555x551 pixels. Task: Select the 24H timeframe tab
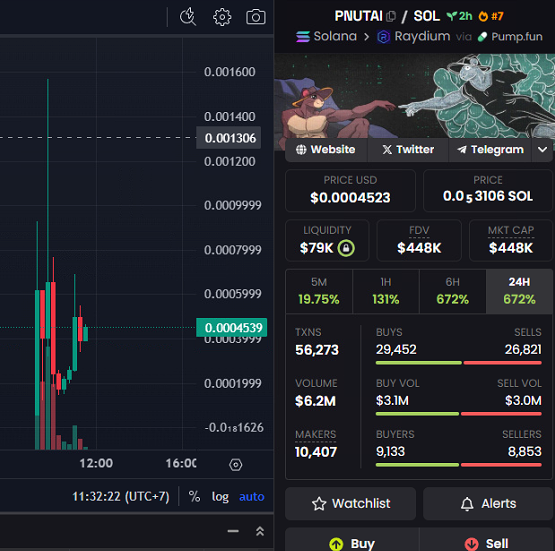pyautogui.click(x=519, y=291)
